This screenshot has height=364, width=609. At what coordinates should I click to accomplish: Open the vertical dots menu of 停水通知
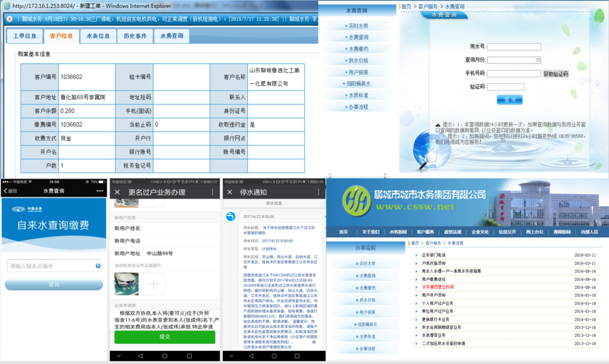[319, 192]
